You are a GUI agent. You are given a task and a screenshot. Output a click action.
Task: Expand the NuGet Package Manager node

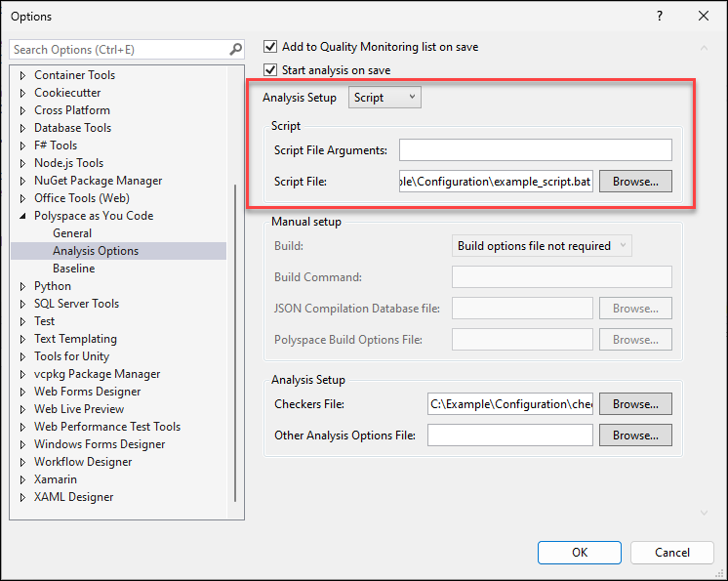tap(23, 181)
